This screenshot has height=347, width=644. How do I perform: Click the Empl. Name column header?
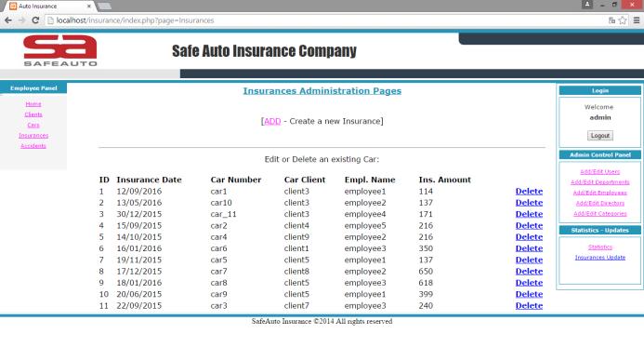pos(370,180)
